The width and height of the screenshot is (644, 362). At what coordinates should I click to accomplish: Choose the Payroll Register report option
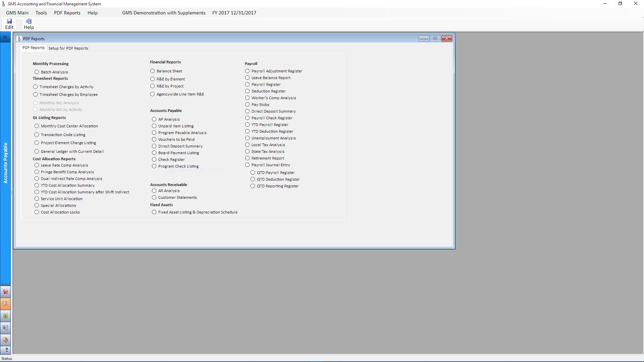point(248,84)
